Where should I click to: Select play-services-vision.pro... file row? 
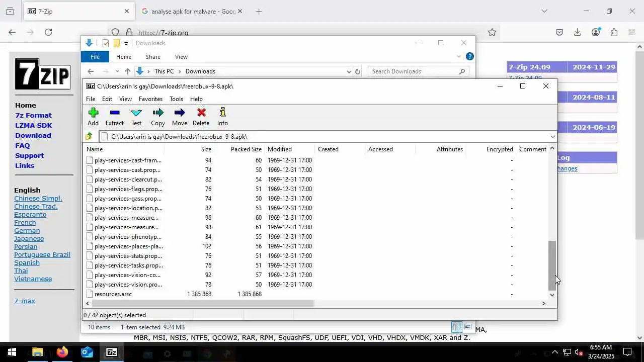click(x=128, y=285)
